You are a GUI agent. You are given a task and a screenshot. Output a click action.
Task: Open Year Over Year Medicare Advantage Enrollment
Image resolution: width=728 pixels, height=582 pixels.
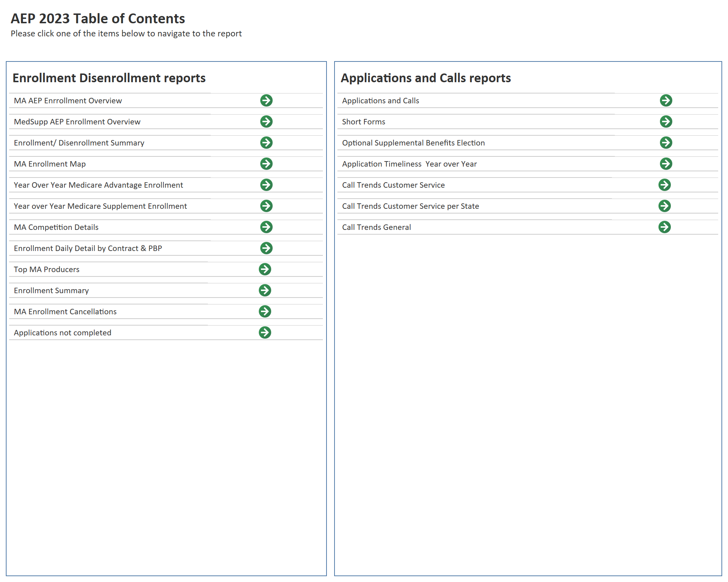coord(98,185)
